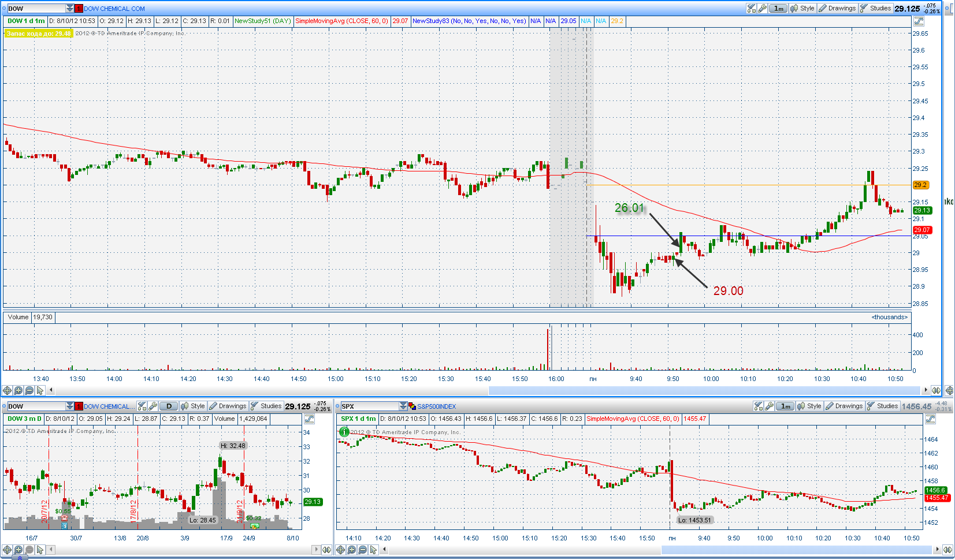Click the crosshair pan tool under the SPX chart
The height and width of the screenshot is (560, 955).
pos(340,550)
